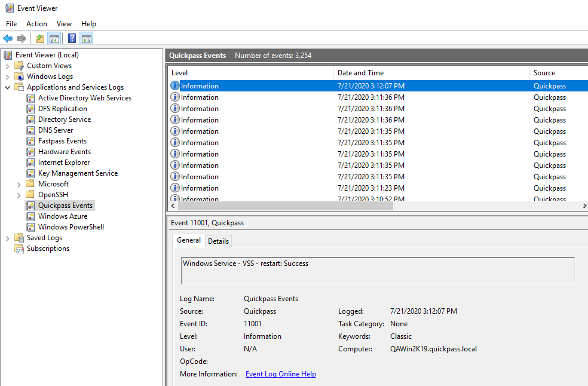Viewport: 588px width, 386px height.
Task: Click the Up One Level folder icon
Action: tap(40, 38)
